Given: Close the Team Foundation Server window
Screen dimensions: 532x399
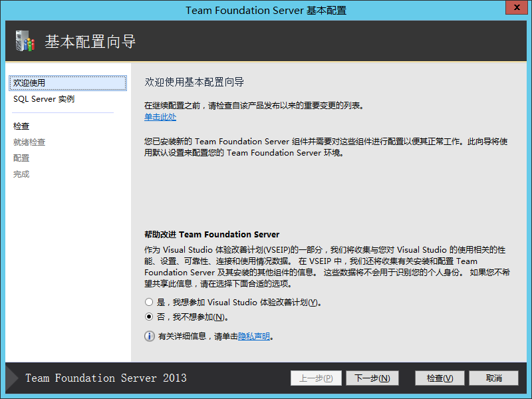Looking at the screenshot, I should point(517,7).
